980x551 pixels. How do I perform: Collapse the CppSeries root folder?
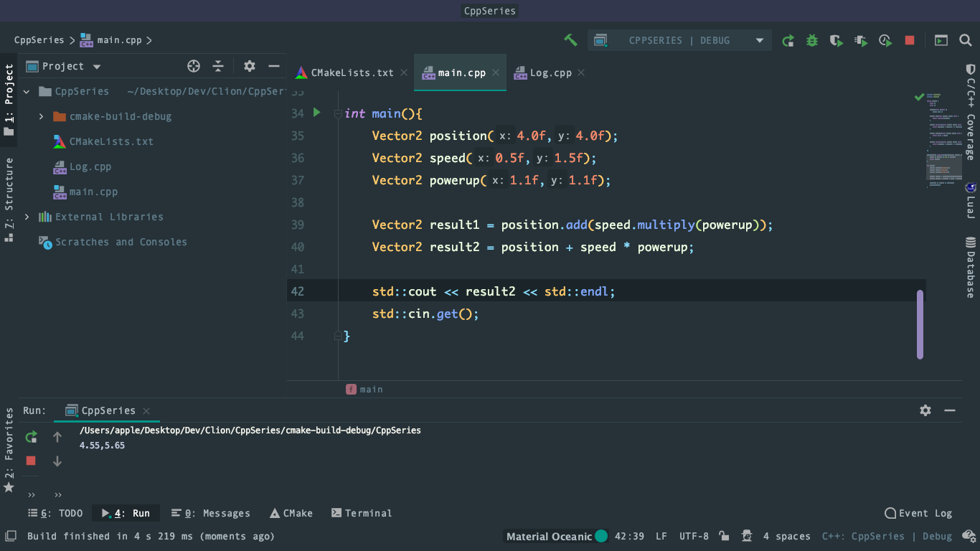point(27,92)
